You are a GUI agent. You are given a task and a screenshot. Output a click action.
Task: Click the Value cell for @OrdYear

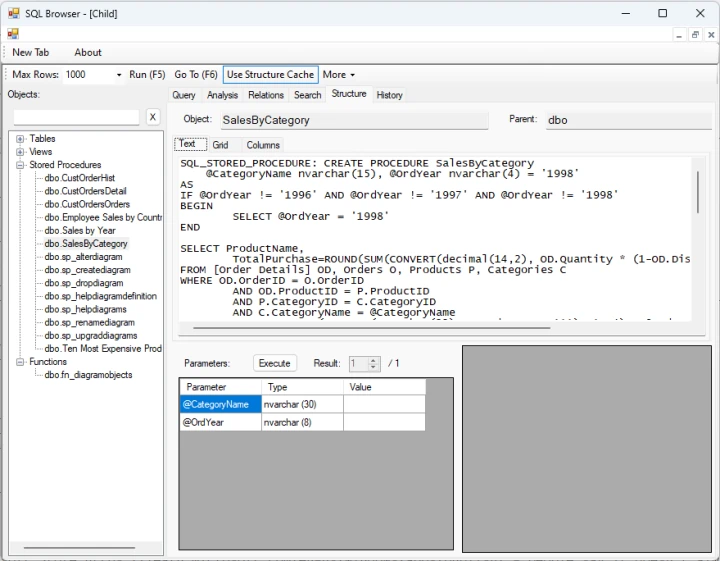point(384,422)
